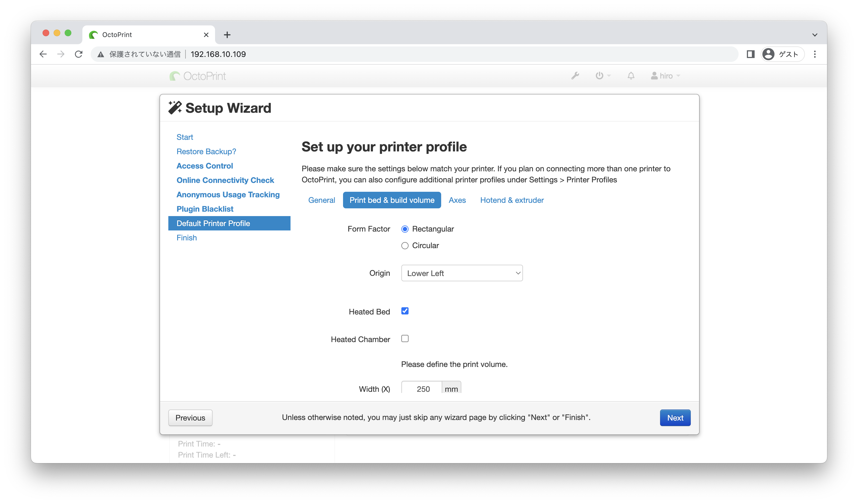Click the OctoPrint logo in navbar
The width and height of the screenshot is (858, 504).
(x=197, y=76)
